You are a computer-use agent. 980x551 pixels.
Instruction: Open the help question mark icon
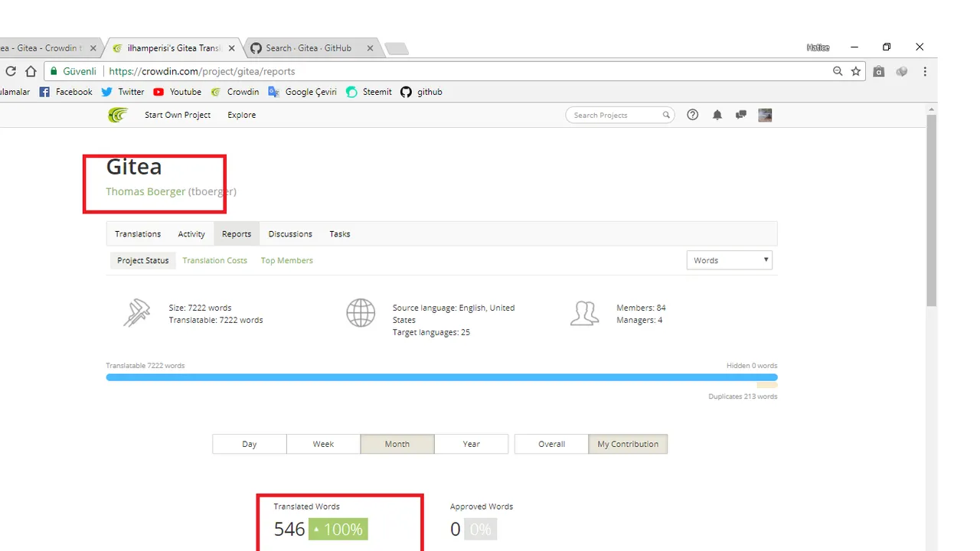[x=693, y=115]
